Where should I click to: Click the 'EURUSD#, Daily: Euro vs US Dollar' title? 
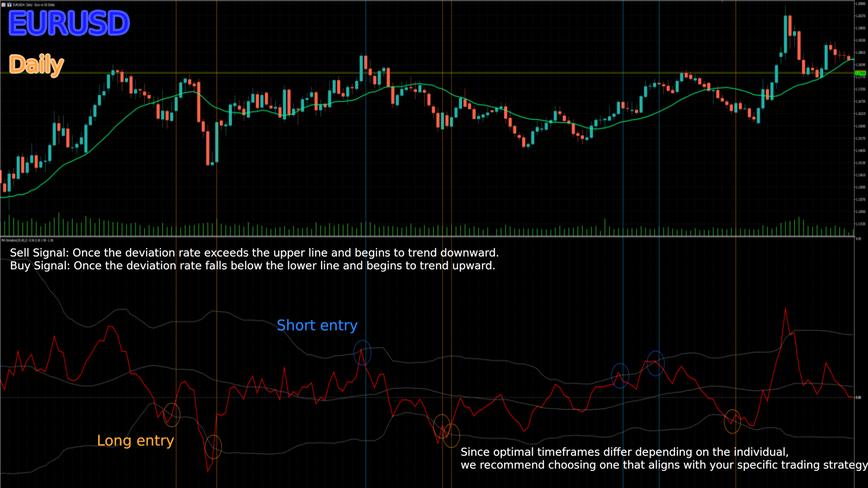pos(34,5)
